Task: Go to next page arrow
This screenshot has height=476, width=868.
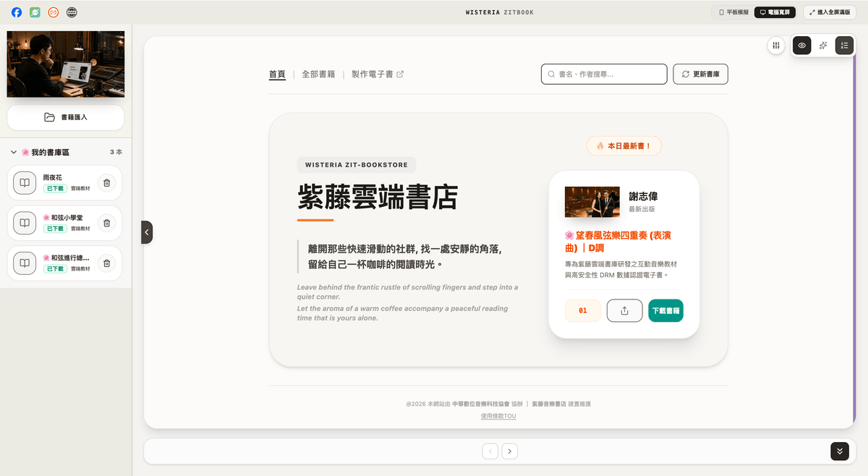Action: point(510,451)
